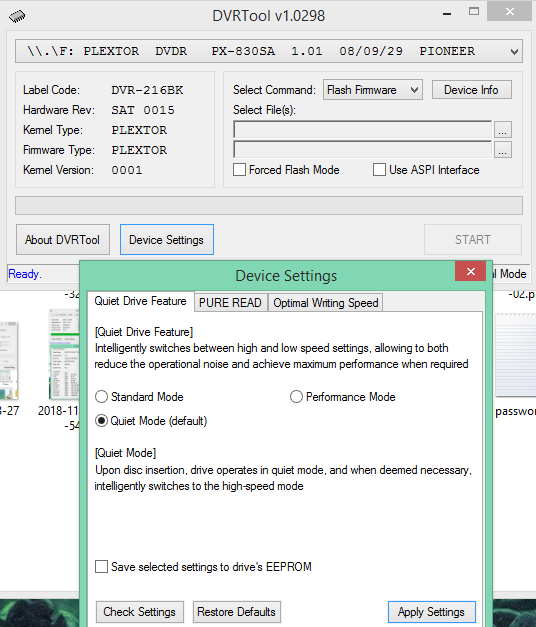Switch to the PURE READ tab

[230, 303]
